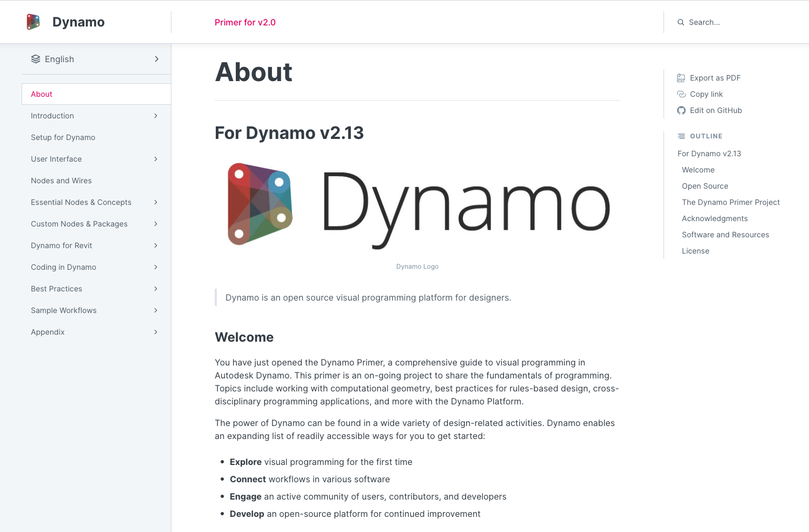
Task: Select the About page in sidebar
Action: click(42, 94)
